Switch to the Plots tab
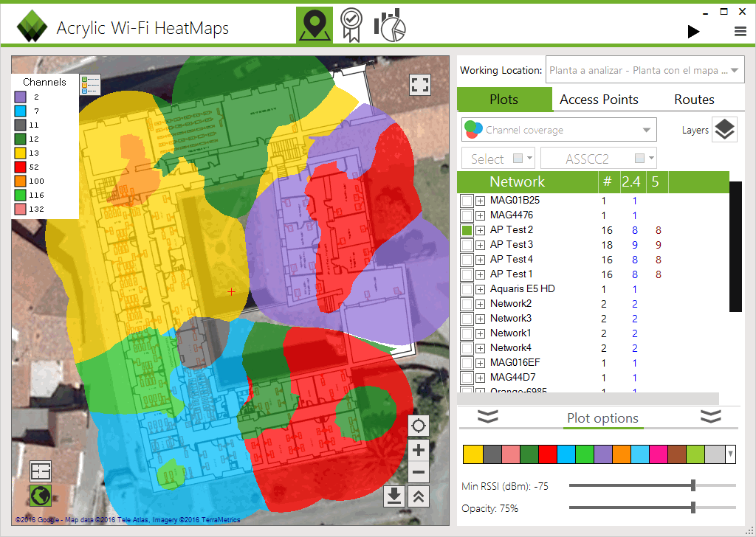The image size is (756, 537). [x=504, y=100]
